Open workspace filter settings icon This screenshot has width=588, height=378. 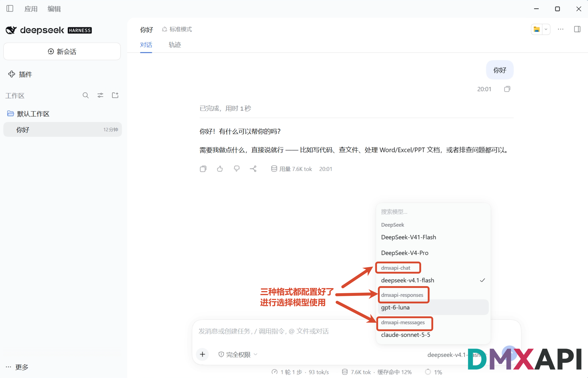(x=100, y=95)
